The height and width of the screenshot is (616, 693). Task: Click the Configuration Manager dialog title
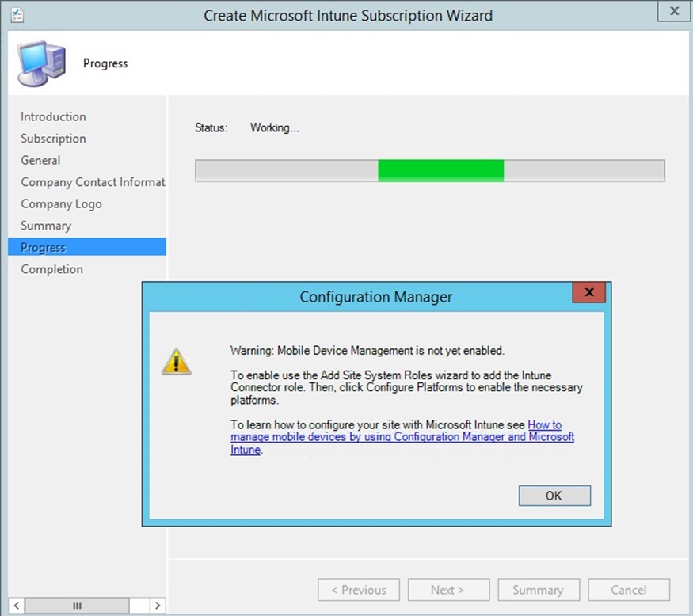point(376,296)
